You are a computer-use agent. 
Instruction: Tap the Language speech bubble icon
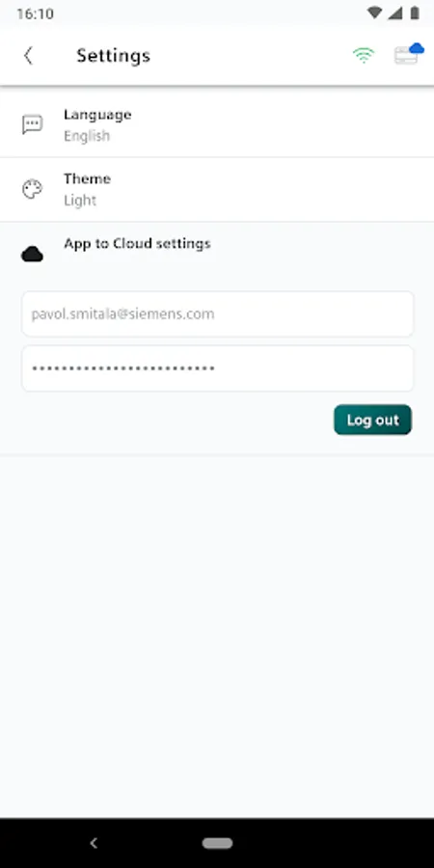pyautogui.click(x=32, y=124)
